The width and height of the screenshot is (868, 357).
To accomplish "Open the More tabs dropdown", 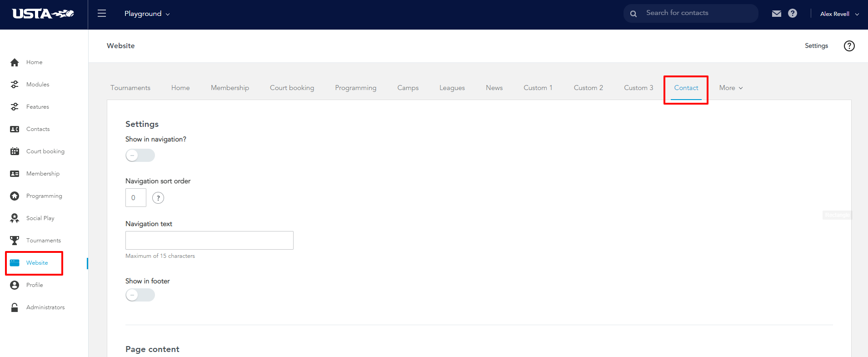I will [x=731, y=88].
